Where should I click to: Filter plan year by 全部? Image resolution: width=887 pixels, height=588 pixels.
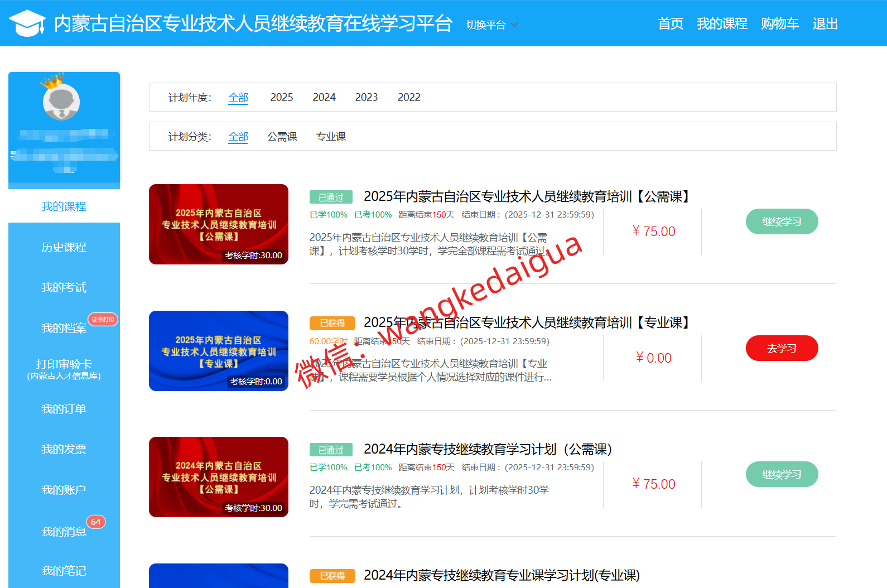pyautogui.click(x=238, y=98)
